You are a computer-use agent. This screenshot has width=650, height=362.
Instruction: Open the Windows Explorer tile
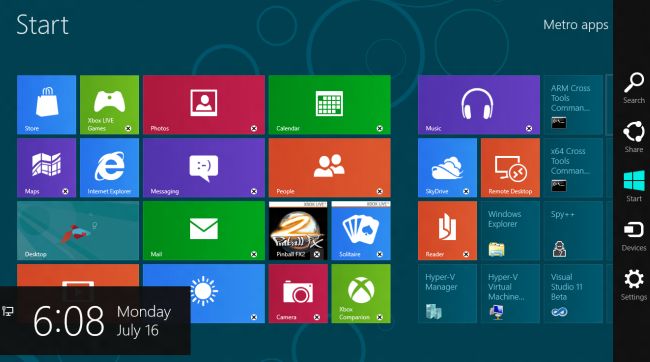coord(510,231)
